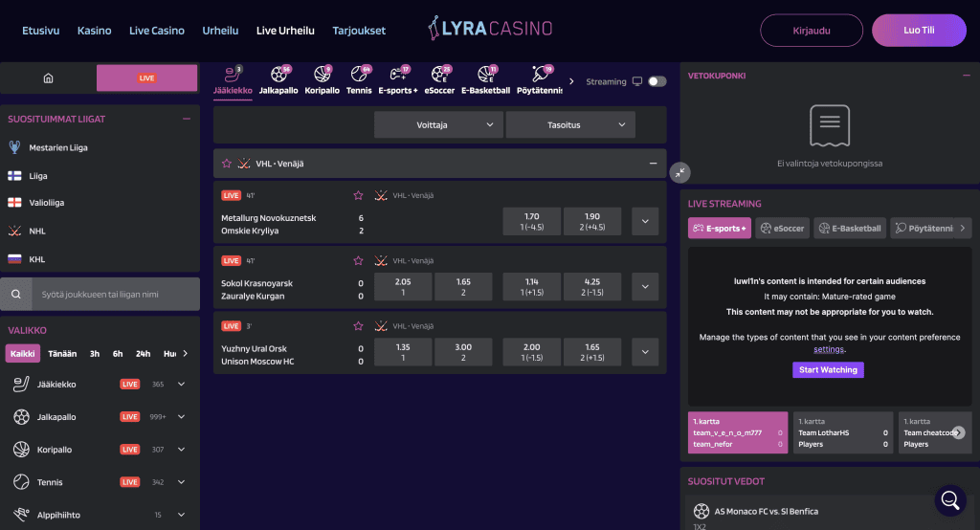Image resolution: width=980 pixels, height=530 pixels.
Task: Expand Alppihiihto in sidebar sports list
Action: [181, 515]
